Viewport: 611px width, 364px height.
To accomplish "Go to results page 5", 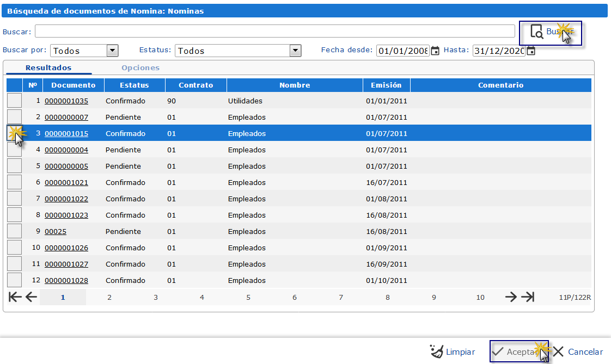I will tap(248, 298).
